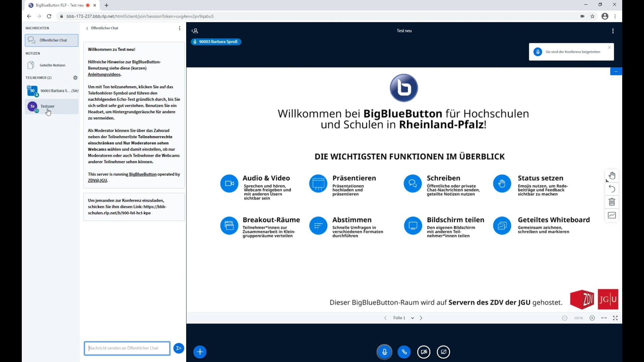
Task: Open chat options three-dot menu
Action: click(180, 28)
